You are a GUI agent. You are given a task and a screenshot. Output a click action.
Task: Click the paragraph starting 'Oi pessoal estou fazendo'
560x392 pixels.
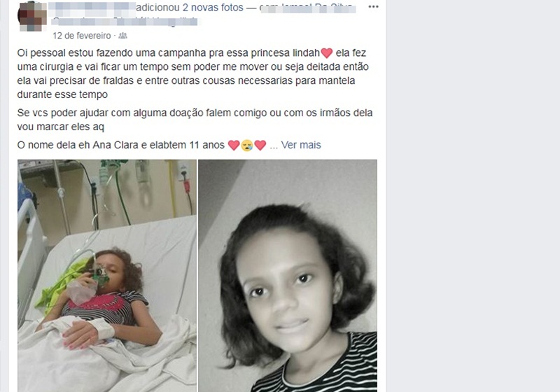coord(193,73)
